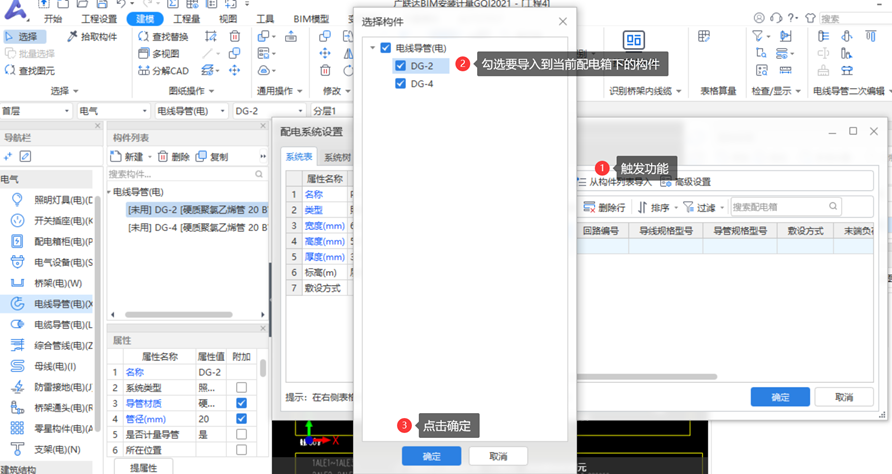
Task: Select 照明灯具(电) in the navigation bar
Action: (17, 199)
